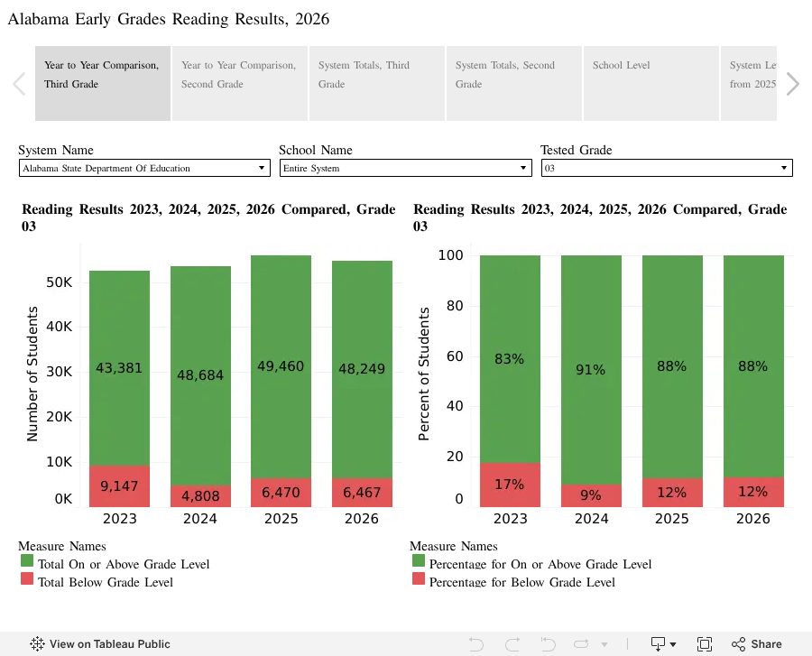Click the Refresh/replay icon
The width and height of the screenshot is (812, 656).
click(581, 644)
